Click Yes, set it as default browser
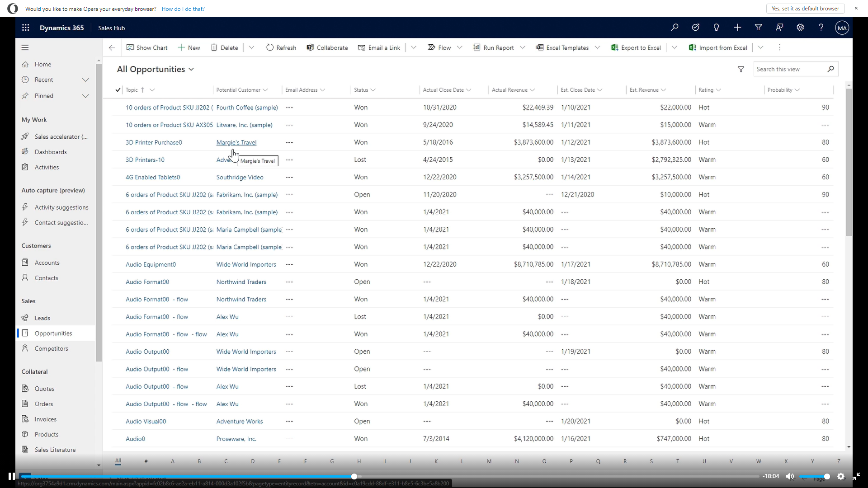The width and height of the screenshot is (868, 488). coord(805,9)
